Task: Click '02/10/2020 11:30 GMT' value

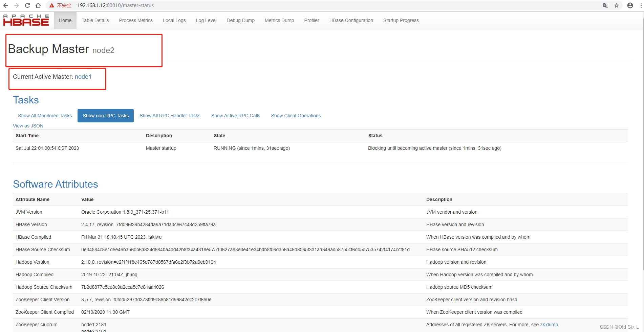Action: [105, 312]
